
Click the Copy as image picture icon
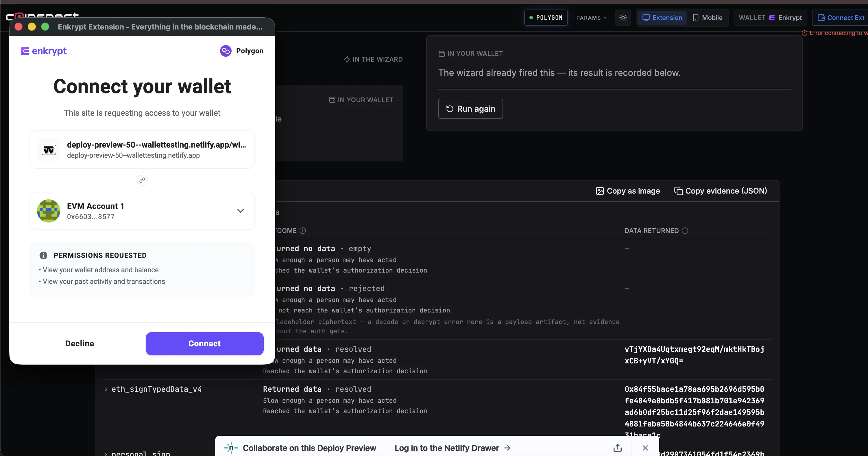[600, 191]
